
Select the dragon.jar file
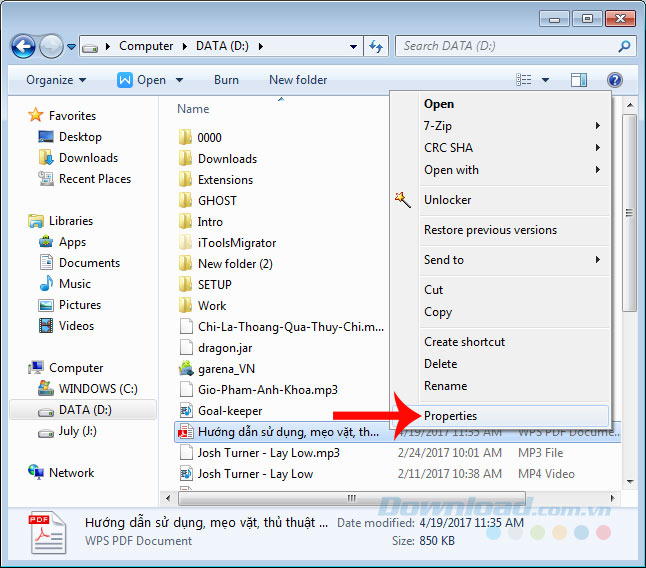225,348
